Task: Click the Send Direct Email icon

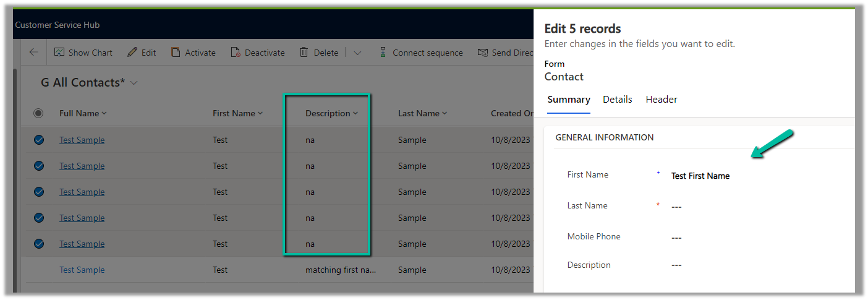Action: pyautogui.click(x=483, y=53)
